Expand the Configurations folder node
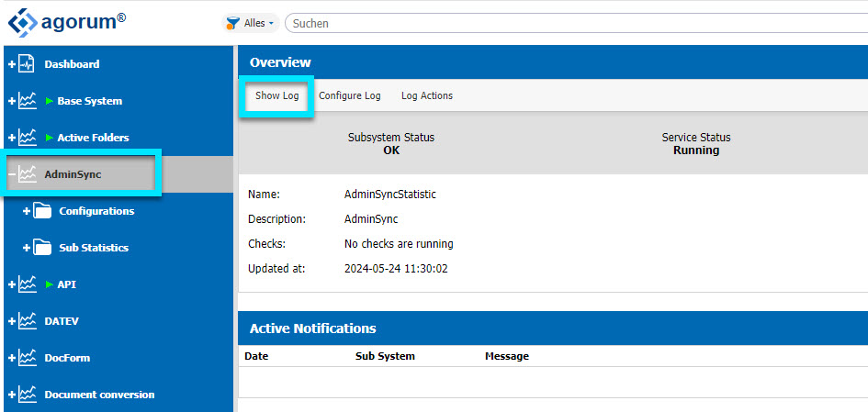The height and width of the screenshot is (412, 868). [x=26, y=211]
